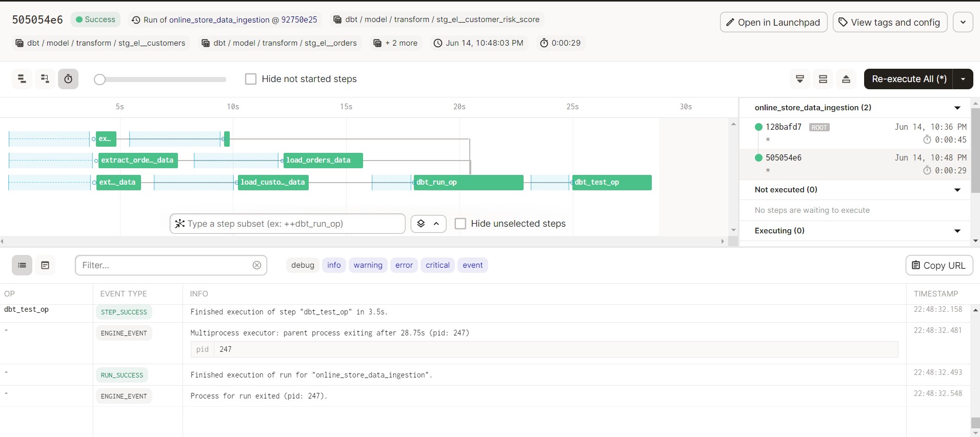Open the Re-execute All dropdown arrow
The width and height of the screenshot is (980, 437).
coord(963,79)
